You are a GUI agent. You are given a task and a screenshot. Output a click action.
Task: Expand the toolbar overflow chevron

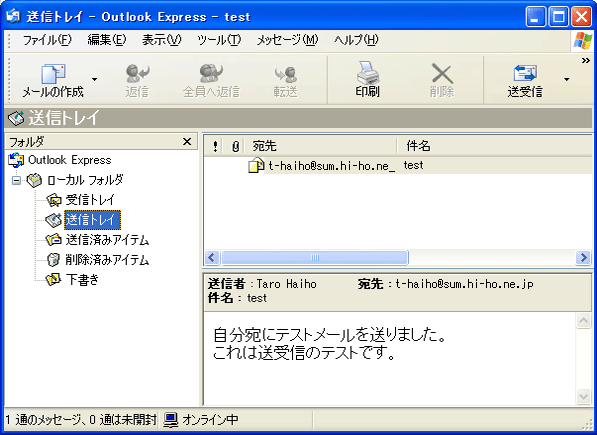[x=586, y=61]
